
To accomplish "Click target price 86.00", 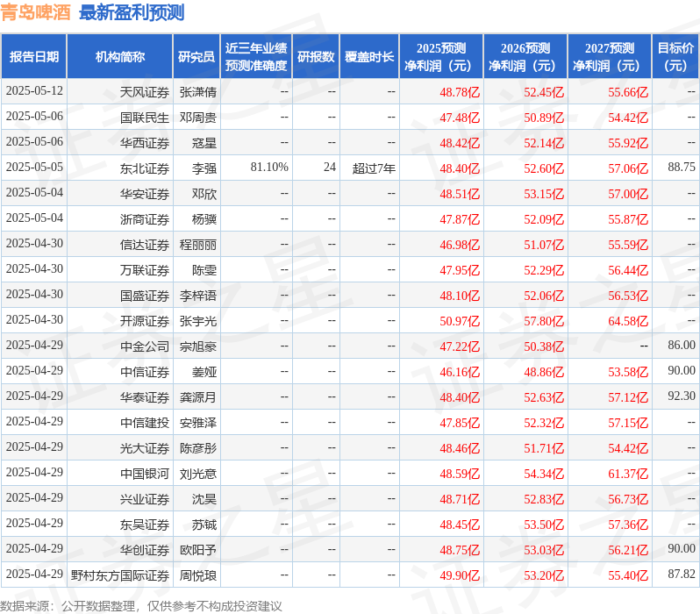I will click(x=682, y=346).
